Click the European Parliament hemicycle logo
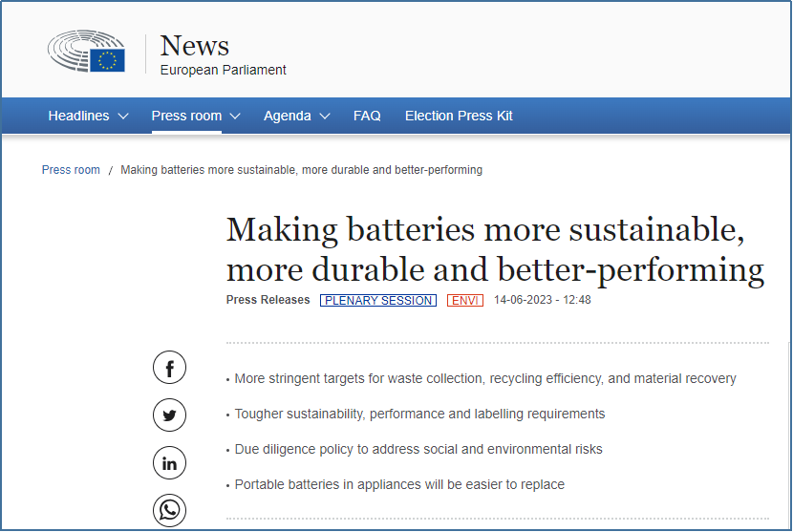Screen dimensions: 793x532 pos(87,52)
